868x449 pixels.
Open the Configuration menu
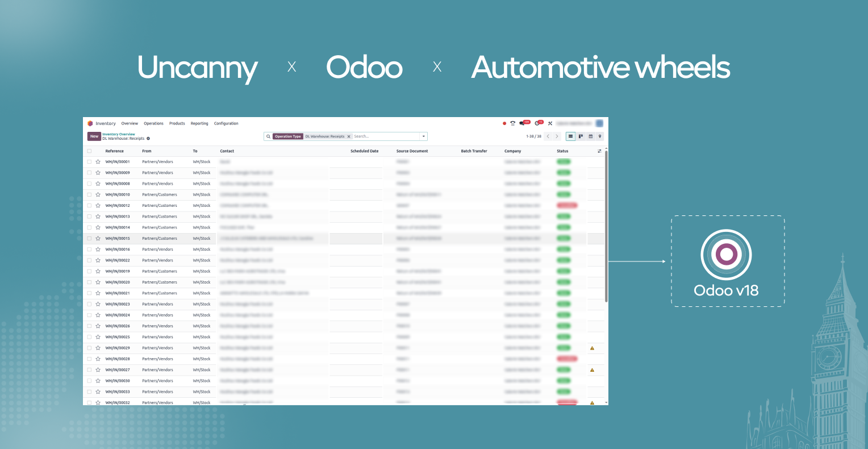pyautogui.click(x=226, y=123)
